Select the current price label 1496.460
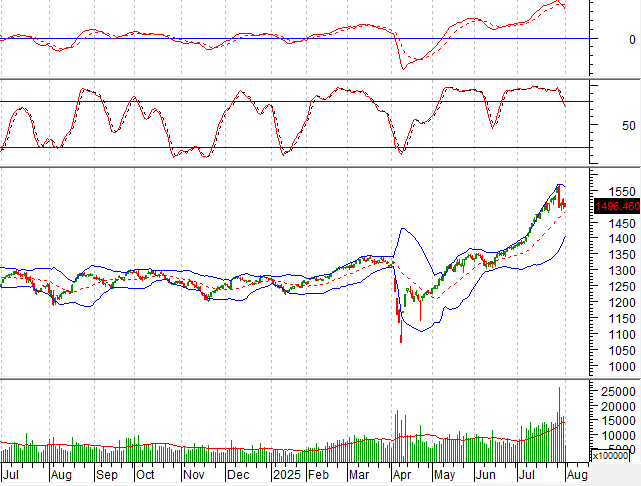The width and height of the screenshot is (641, 486). (617, 206)
